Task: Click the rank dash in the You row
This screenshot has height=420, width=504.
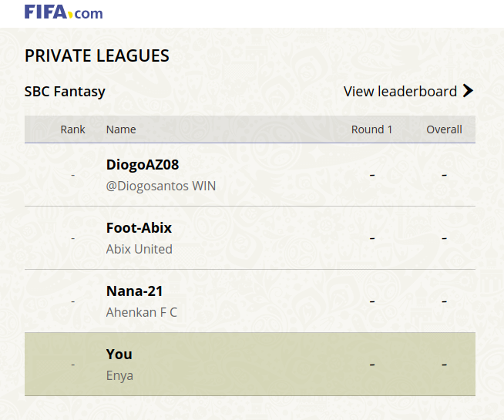Action: tap(72, 365)
